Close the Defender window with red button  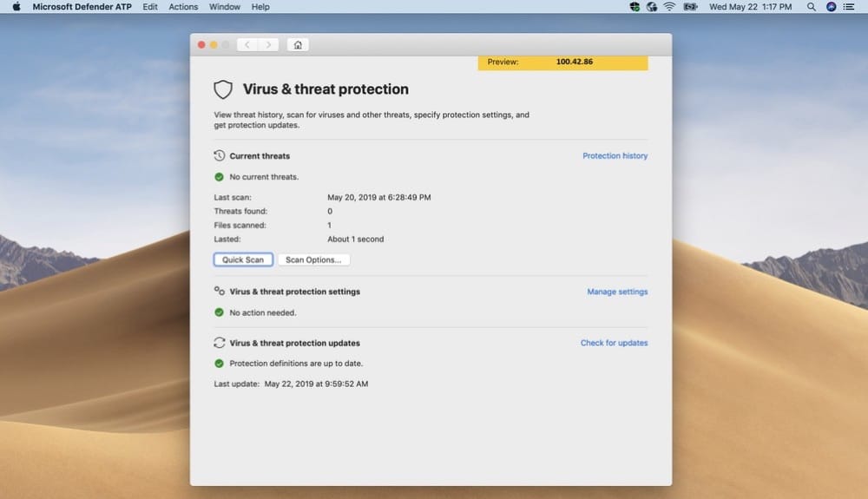(201, 45)
